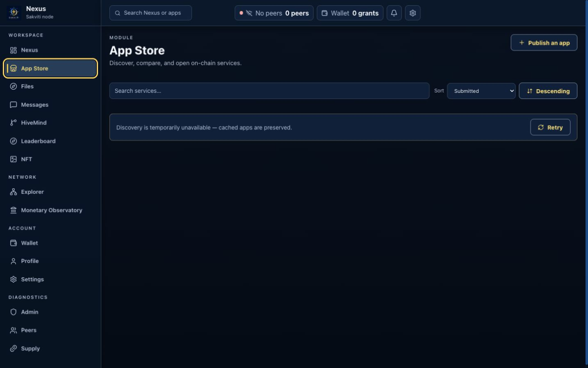
Task: Click the sort arrows icon beside Descending
Action: [530, 91]
